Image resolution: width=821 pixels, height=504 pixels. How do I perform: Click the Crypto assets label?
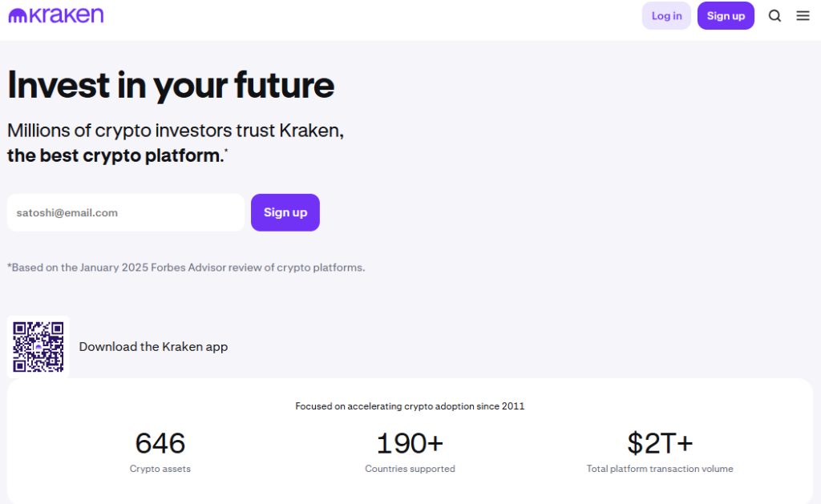[160, 469]
